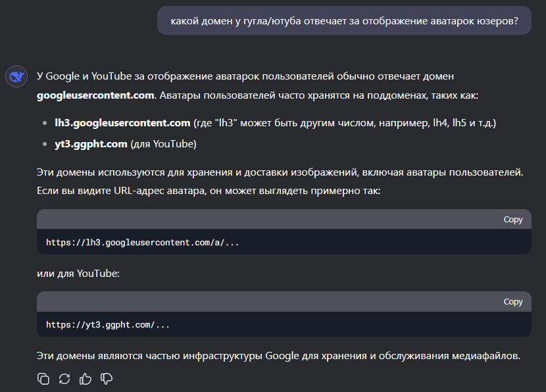546x392 pixels.
Task: Click the user question message bubble
Action: 344,20
